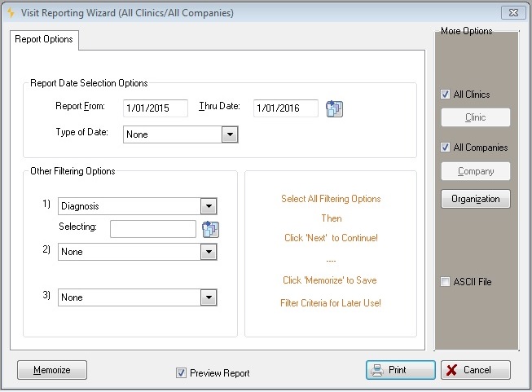Image resolution: width=532 pixels, height=392 pixels.
Task: Click the lightning bolt icon in title bar
Action: pos(11,12)
